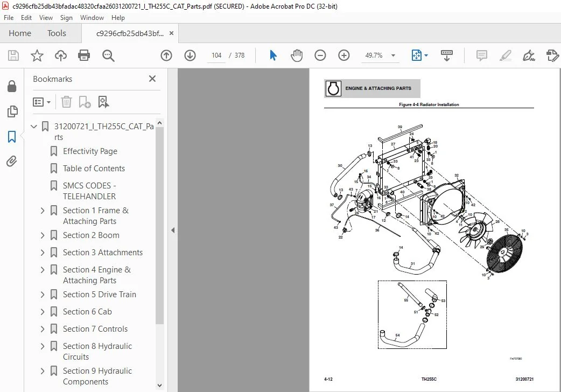Open the find text search tool

[x=108, y=55]
